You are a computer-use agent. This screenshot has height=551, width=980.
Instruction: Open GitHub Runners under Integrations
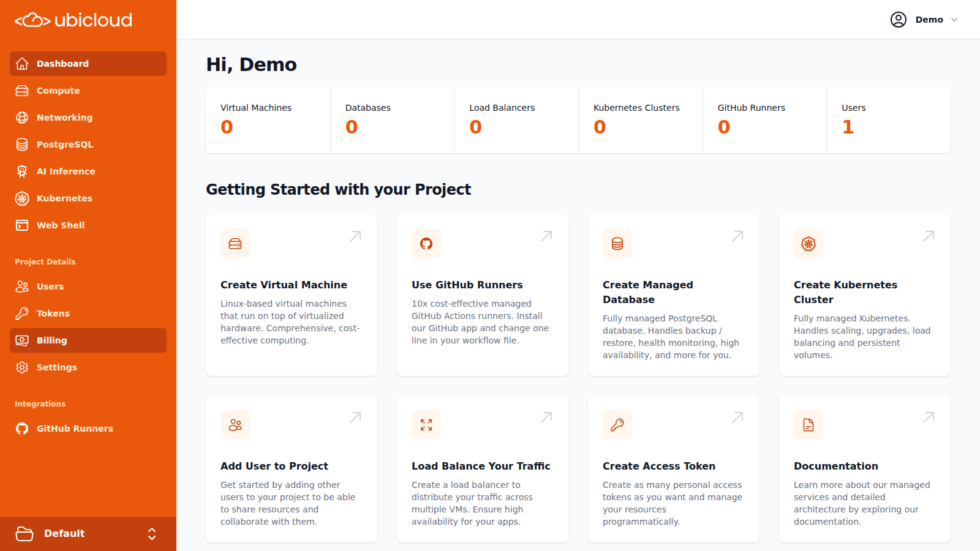click(x=88, y=429)
